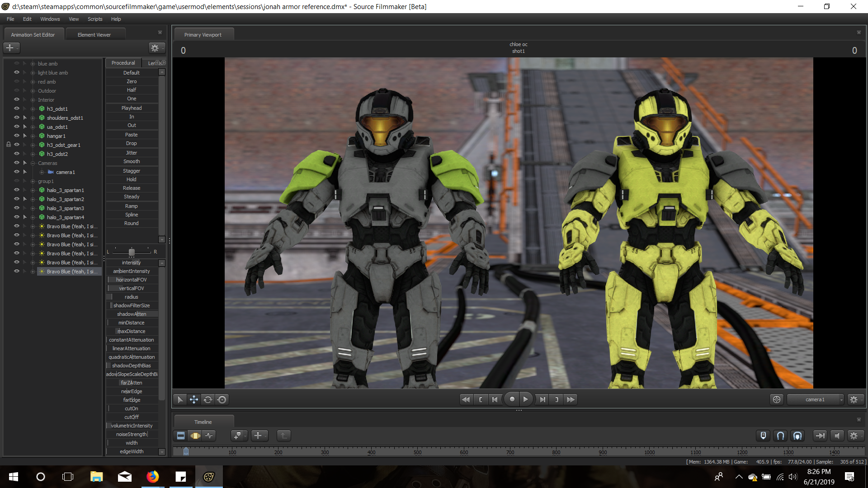Click the timeline up-arrow button
Screen dimensions: 868x488
[x=283, y=436]
